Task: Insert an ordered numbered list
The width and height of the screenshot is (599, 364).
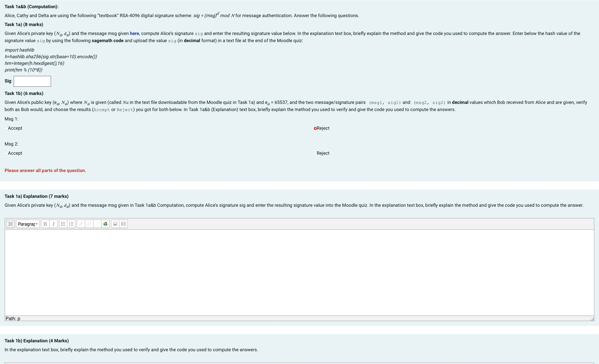Action: pyautogui.click(x=71, y=224)
